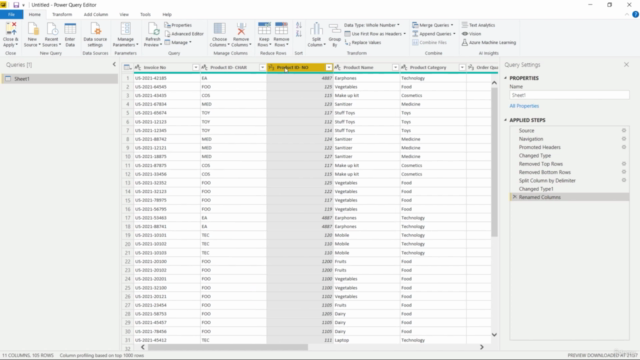The image size is (640, 360).
Task: Click the save icon in title bar
Action: [x=16, y=5]
